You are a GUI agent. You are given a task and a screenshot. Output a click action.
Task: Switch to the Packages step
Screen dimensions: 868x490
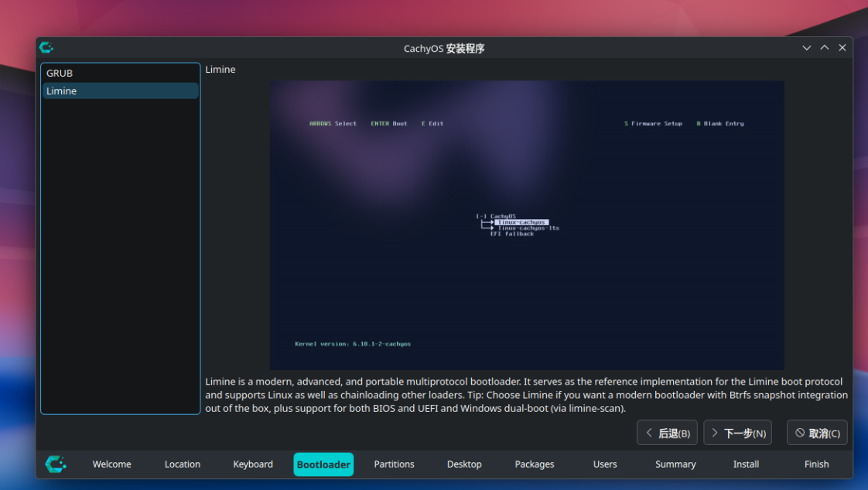(x=535, y=464)
